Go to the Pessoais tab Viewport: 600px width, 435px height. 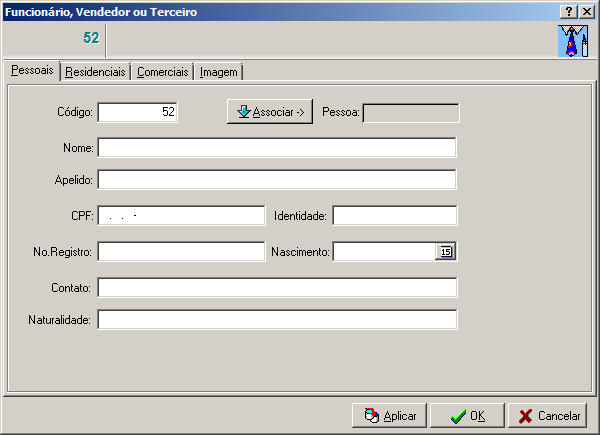[32, 71]
